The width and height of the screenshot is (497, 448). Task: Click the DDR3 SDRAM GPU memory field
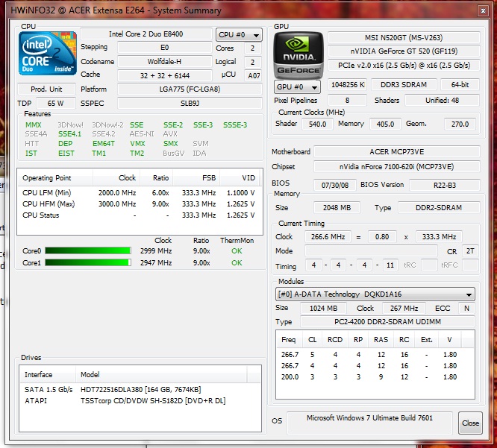click(x=404, y=84)
